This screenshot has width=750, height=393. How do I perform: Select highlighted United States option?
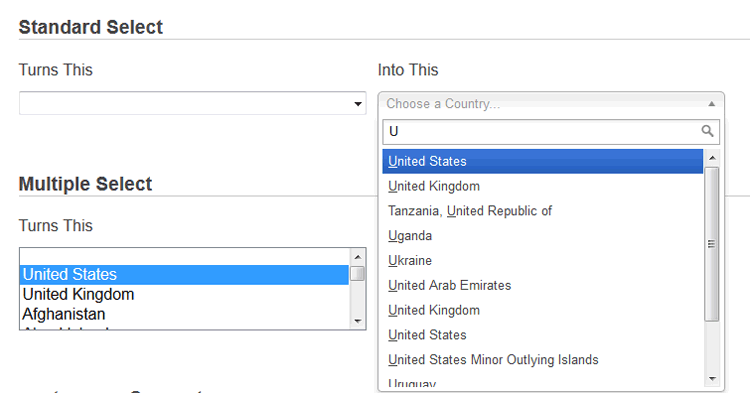point(543,161)
